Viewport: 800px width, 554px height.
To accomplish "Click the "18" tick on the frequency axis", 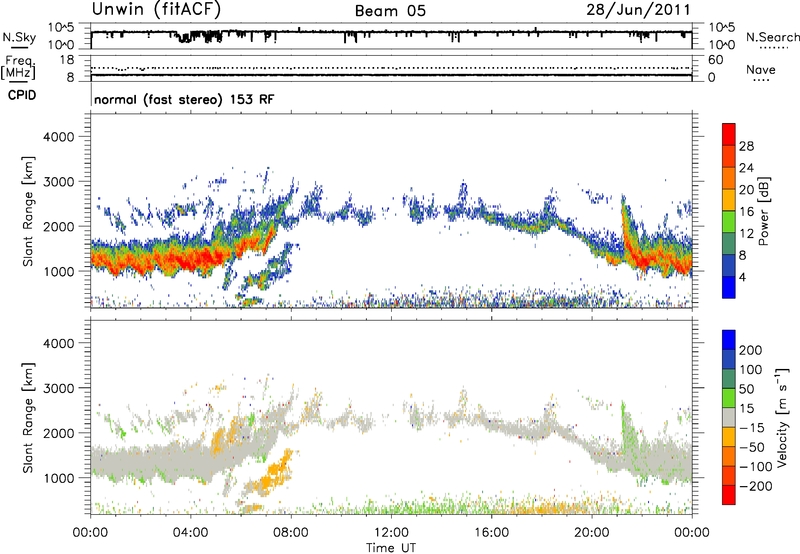I will pyautogui.click(x=66, y=60).
